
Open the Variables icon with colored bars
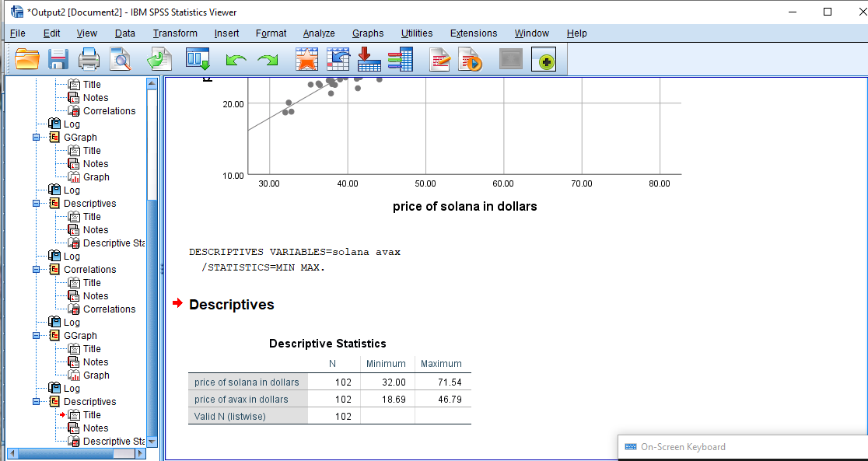tap(401, 59)
